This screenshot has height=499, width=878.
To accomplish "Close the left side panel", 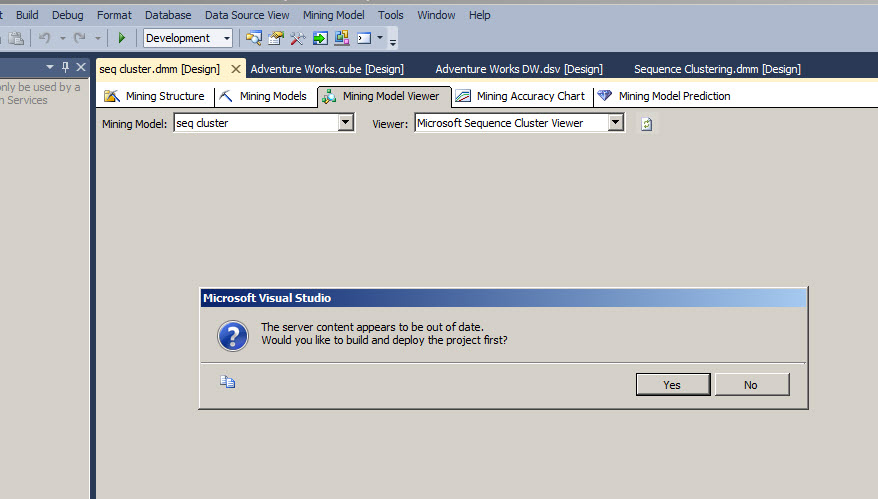I will pyautogui.click(x=81, y=67).
